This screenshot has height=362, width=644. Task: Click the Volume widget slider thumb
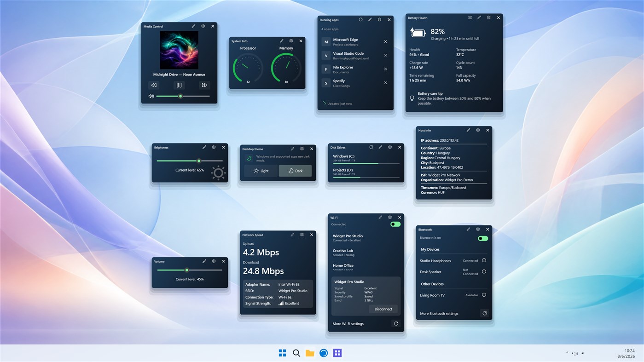pyautogui.click(x=186, y=270)
